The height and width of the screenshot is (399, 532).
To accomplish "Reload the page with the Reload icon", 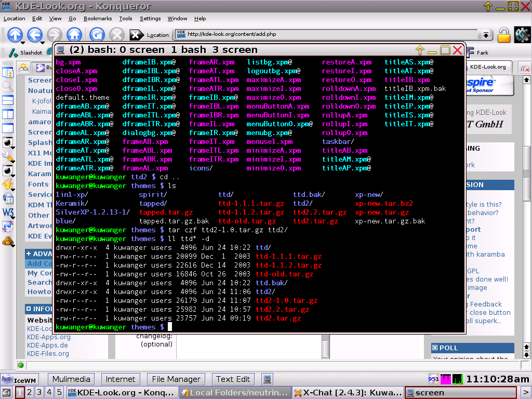I will click(x=97, y=34).
